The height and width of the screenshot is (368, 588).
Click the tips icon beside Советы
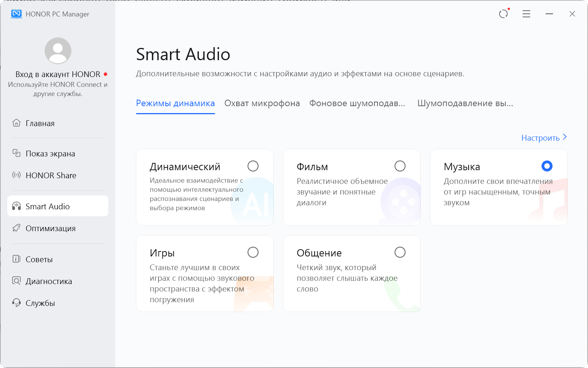click(x=16, y=259)
